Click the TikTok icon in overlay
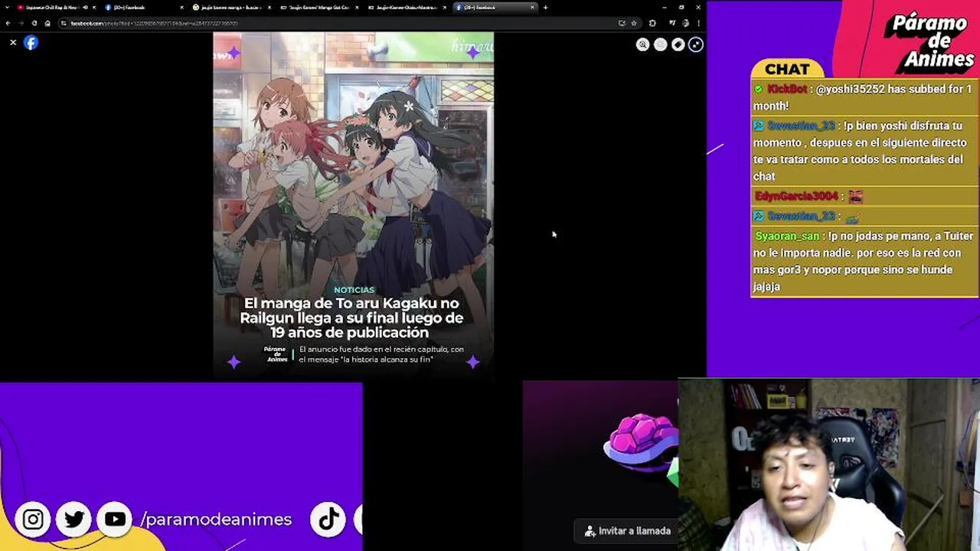The height and width of the screenshot is (551, 980). pos(328,520)
